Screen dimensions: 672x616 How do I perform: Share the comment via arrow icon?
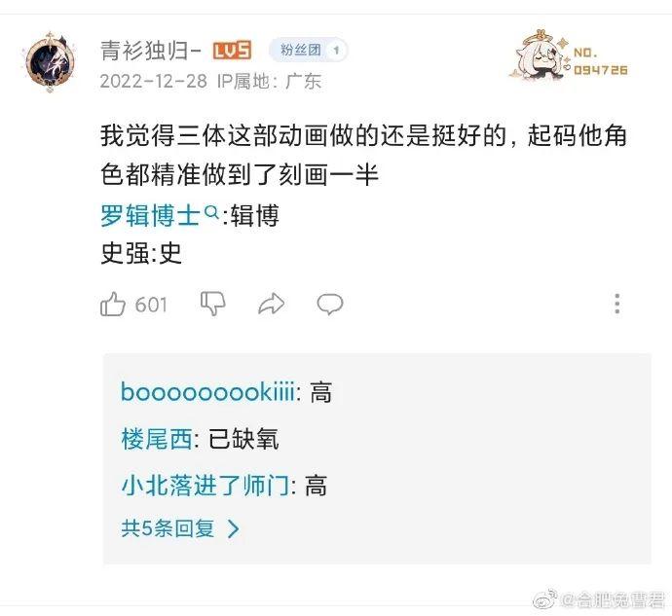(272, 304)
